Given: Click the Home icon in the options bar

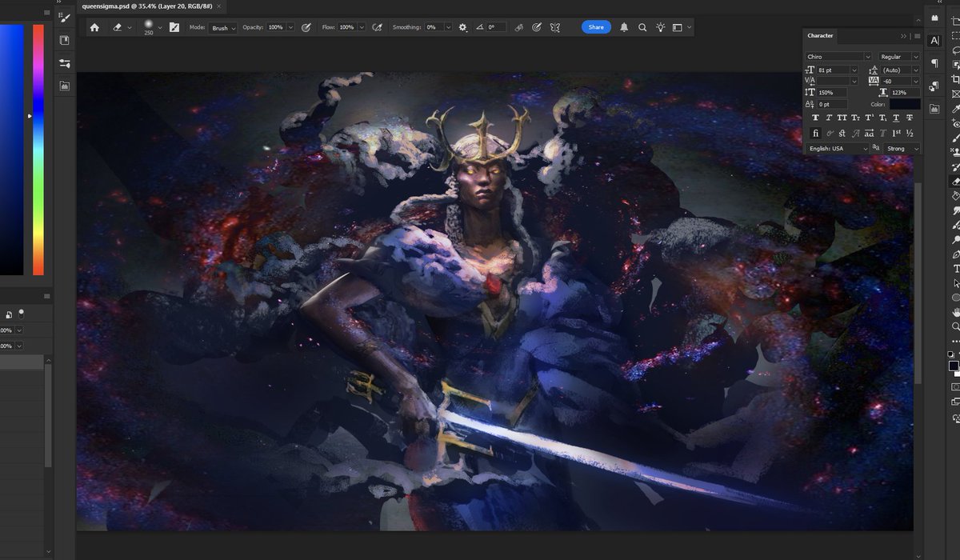Looking at the screenshot, I should [x=95, y=26].
